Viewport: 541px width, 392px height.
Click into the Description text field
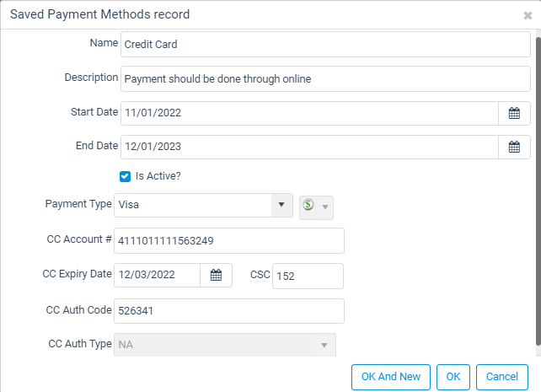point(324,79)
